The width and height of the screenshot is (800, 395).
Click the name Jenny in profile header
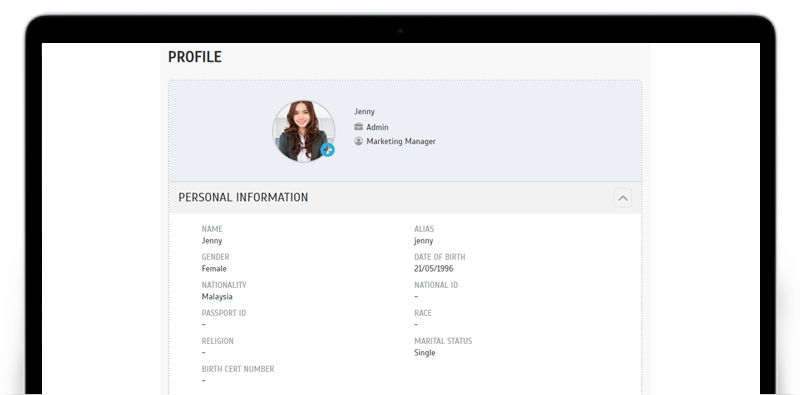pyautogui.click(x=364, y=111)
